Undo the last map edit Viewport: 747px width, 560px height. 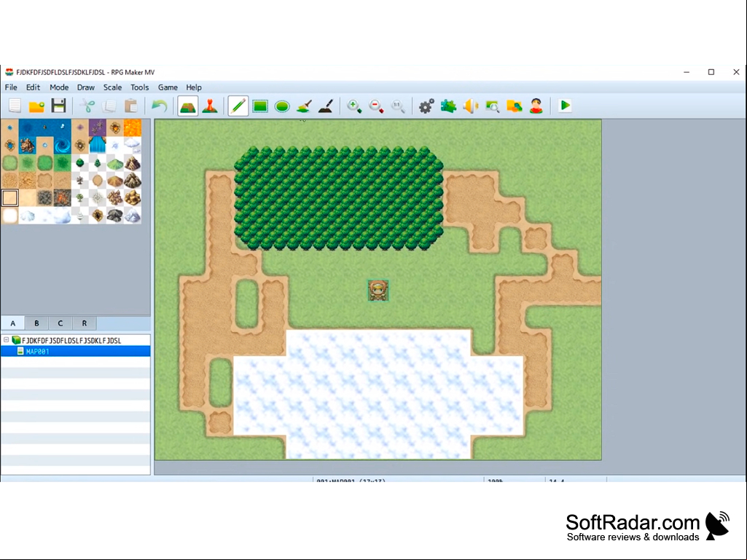tap(159, 106)
